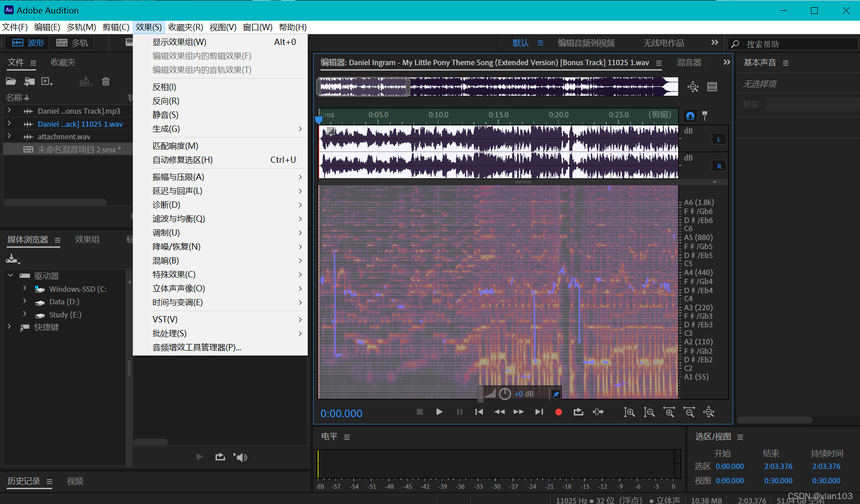860x504 pixels.
Task: Click marker pin icon on timeline
Action: click(x=705, y=116)
